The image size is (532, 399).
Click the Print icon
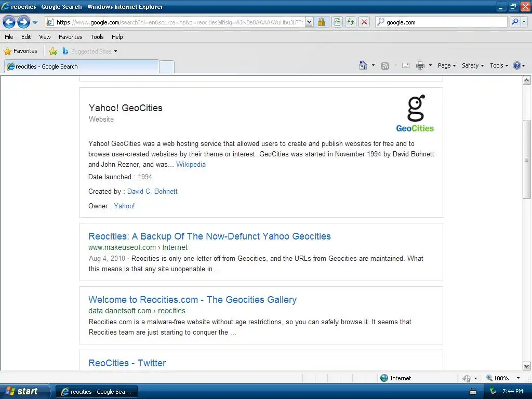pyautogui.click(x=420, y=65)
